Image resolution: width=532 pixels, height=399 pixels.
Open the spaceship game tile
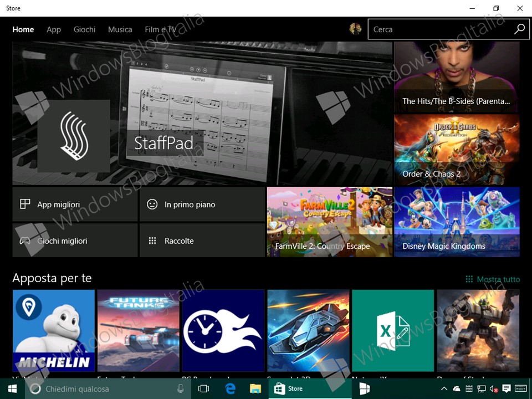tap(308, 330)
